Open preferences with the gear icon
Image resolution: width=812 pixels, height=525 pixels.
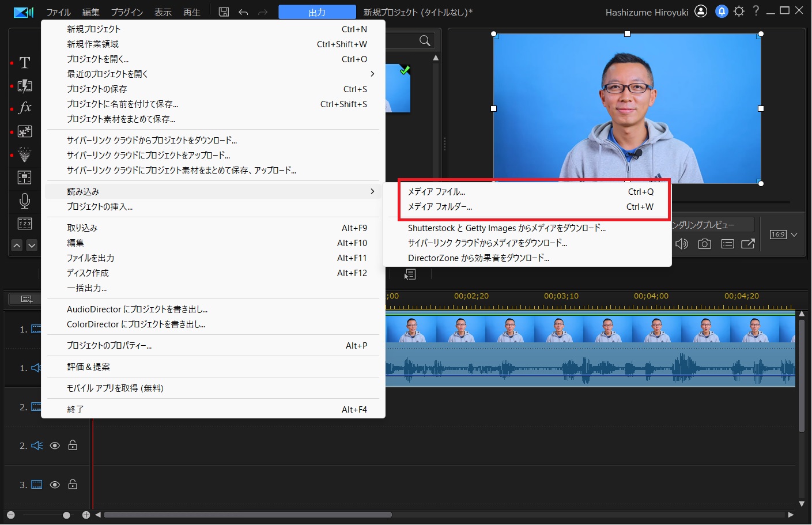739,12
